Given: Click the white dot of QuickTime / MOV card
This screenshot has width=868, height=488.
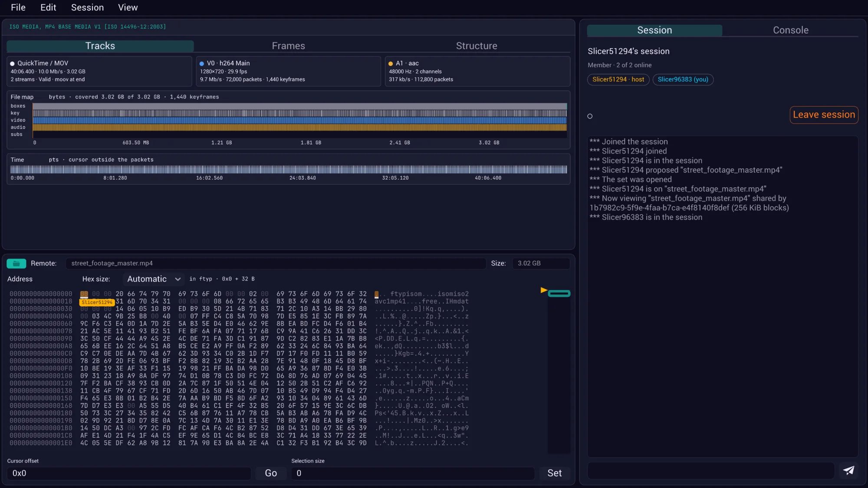Looking at the screenshot, I should (x=12, y=63).
